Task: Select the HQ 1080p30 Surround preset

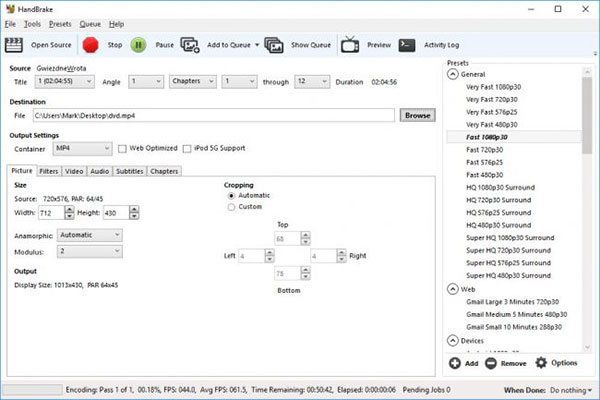Action: (x=500, y=187)
